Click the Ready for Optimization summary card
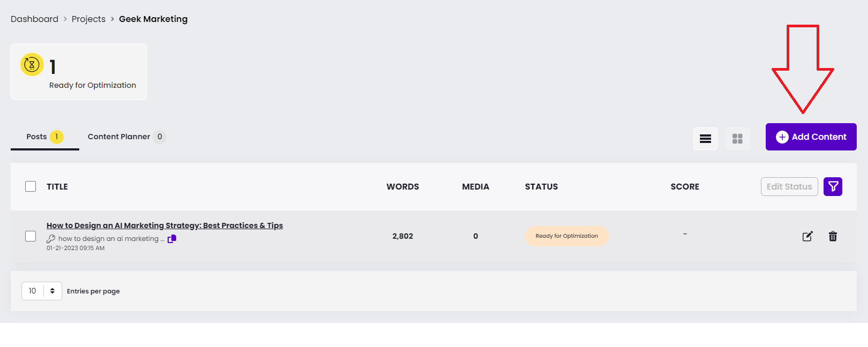 [x=79, y=72]
